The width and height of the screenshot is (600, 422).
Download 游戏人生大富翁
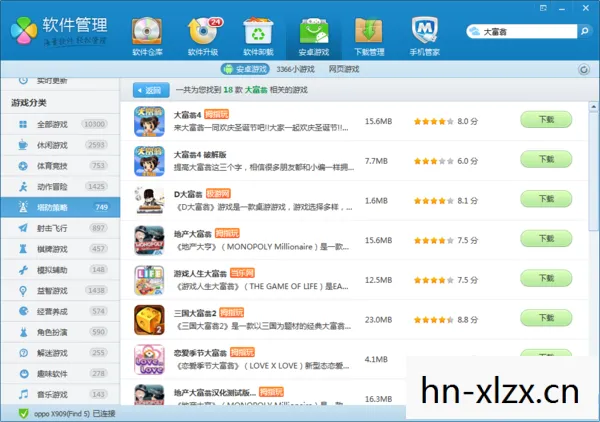click(x=546, y=278)
